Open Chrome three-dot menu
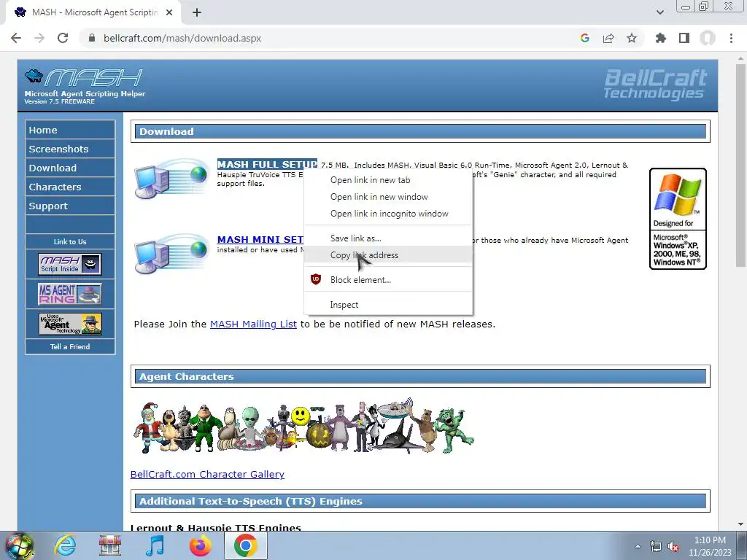Viewport: 747px width, 560px height. pyautogui.click(x=731, y=38)
